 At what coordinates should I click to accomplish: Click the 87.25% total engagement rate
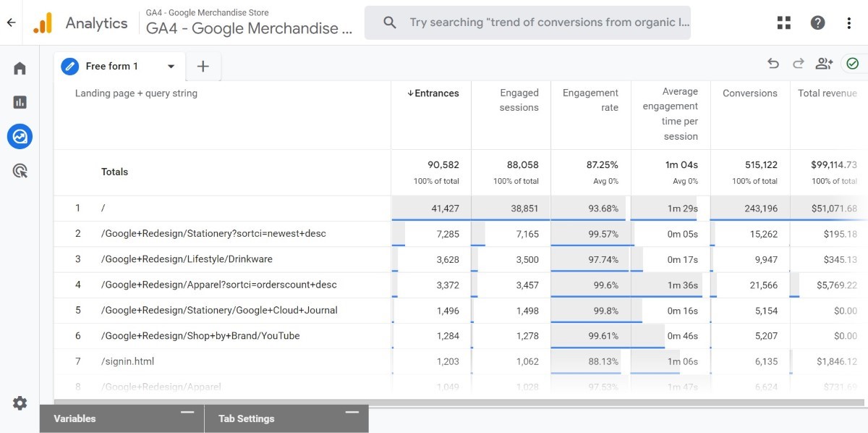(x=603, y=165)
